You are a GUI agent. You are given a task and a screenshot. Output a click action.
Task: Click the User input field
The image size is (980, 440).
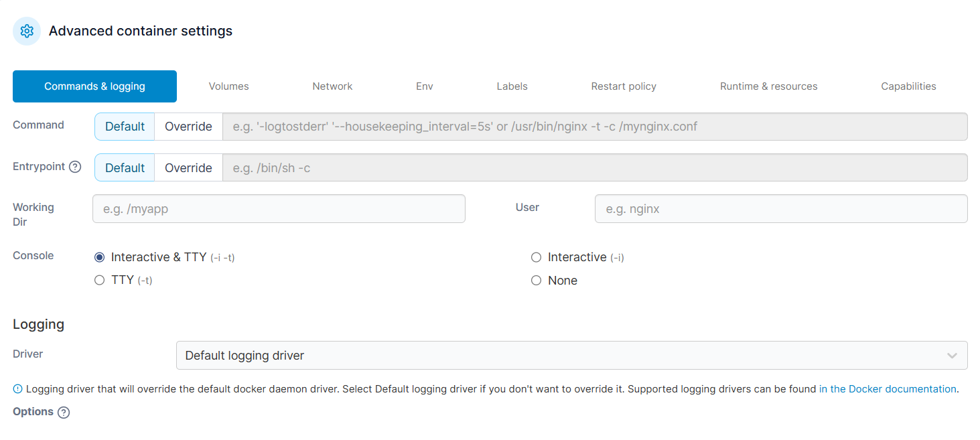(x=781, y=209)
